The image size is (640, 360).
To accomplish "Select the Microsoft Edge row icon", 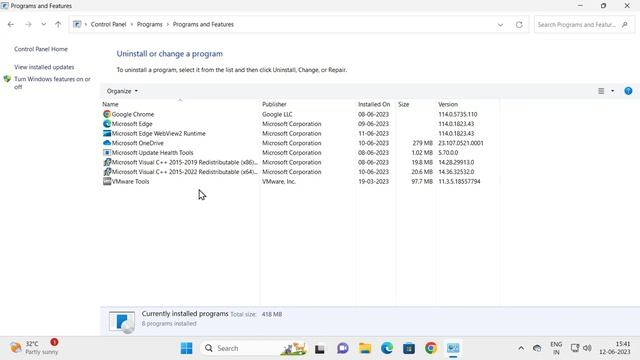I will (107, 124).
